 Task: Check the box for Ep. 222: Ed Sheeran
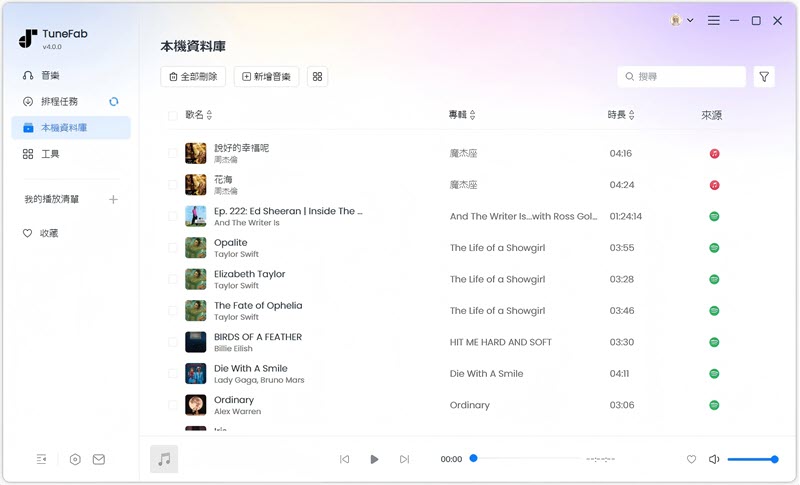[173, 216]
